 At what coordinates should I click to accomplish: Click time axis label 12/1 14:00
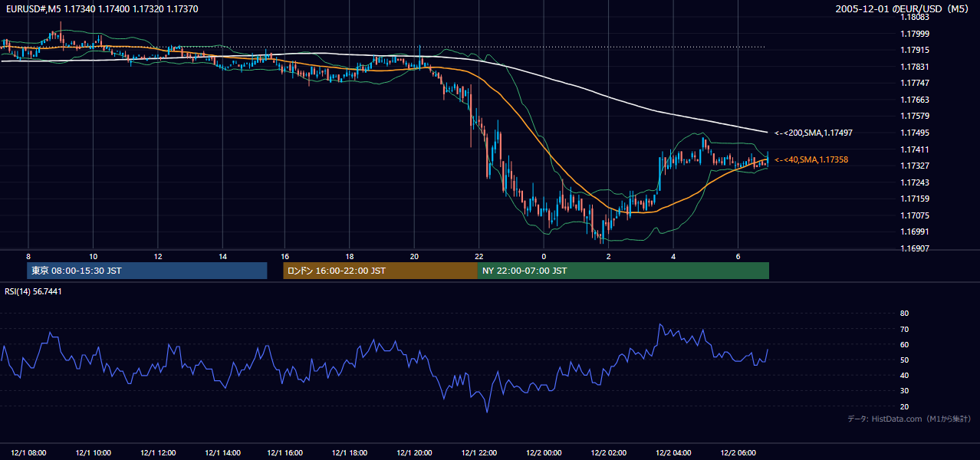(x=222, y=452)
